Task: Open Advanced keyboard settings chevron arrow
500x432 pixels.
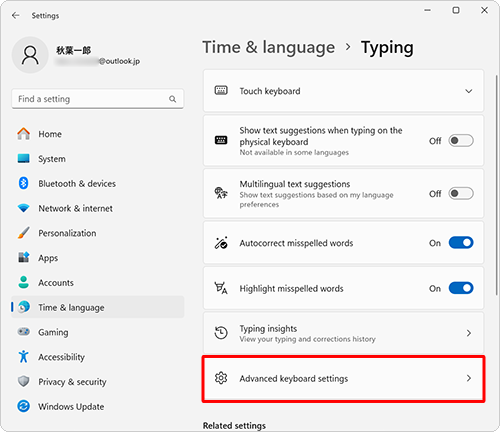Action: coord(469,378)
